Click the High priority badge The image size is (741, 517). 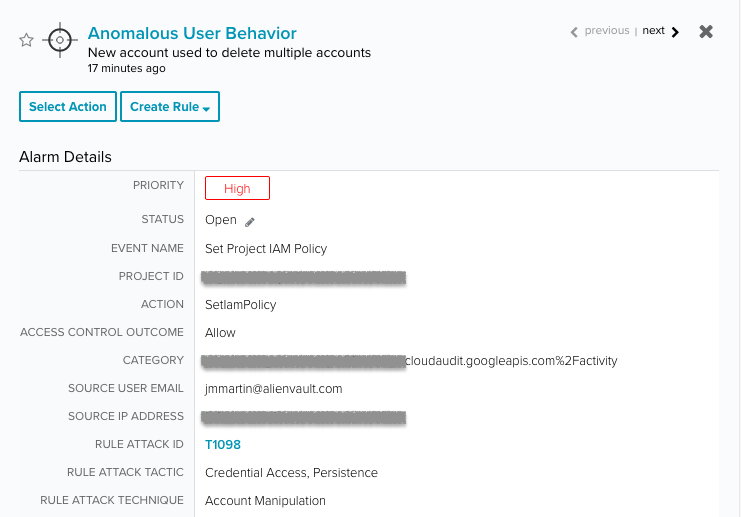(237, 188)
